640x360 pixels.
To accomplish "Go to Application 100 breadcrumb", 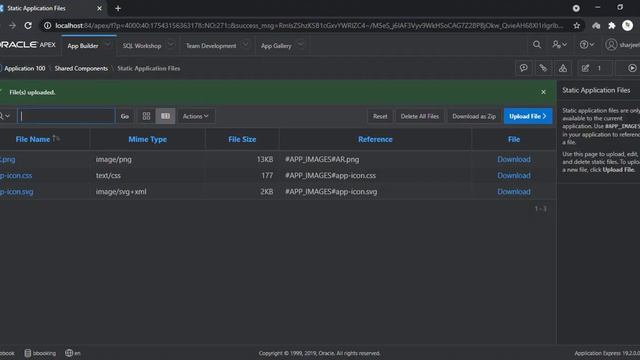I will click(x=24, y=69).
